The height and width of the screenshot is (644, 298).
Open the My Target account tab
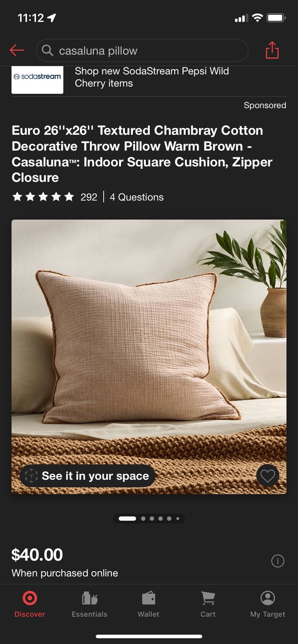[x=268, y=604]
